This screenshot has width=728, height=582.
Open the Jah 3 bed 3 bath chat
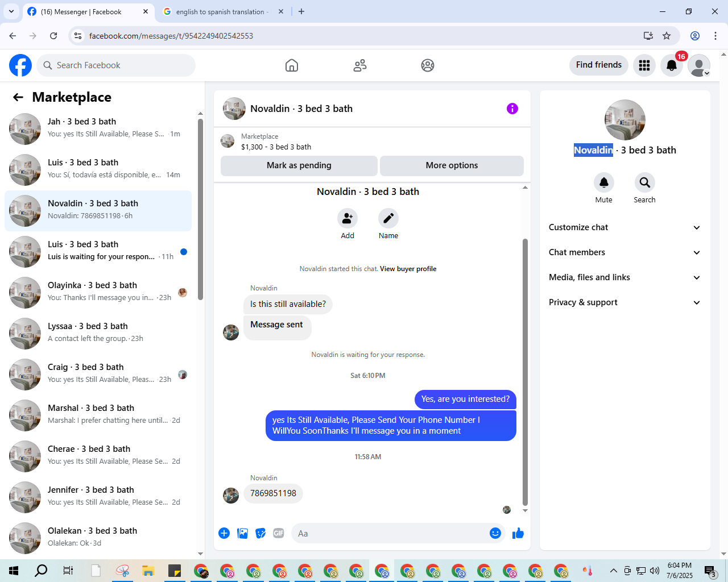pos(98,129)
